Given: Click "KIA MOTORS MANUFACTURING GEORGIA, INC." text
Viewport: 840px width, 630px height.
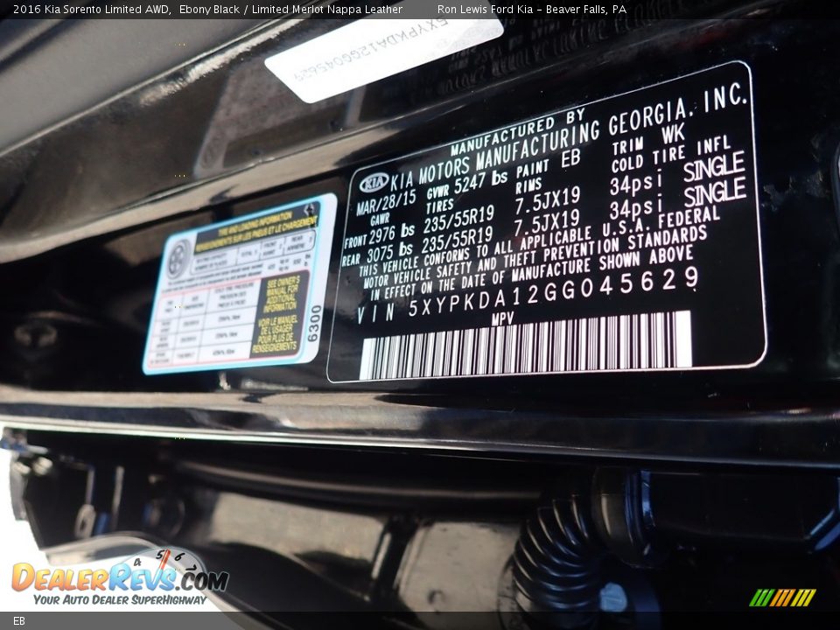Looking at the screenshot, I should (x=569, y=137).
